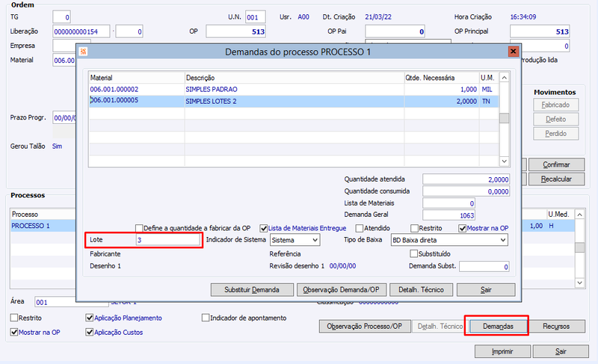Open Observação Demanda/OP
Screen dimensions: 598x364
pyautogui.click(x=342, y=290)
